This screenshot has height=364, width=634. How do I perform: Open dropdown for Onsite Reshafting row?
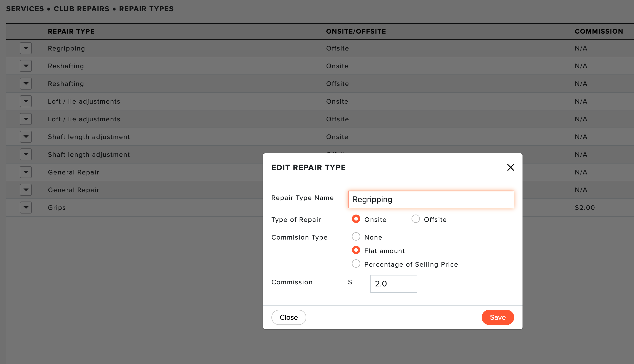point(26,66)
